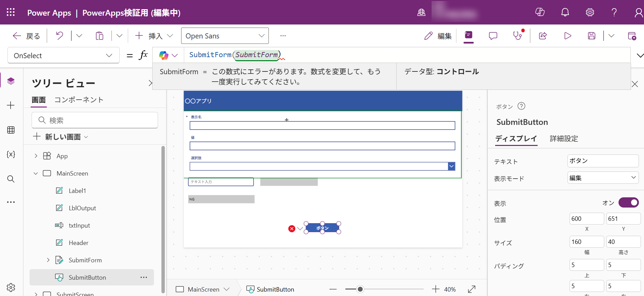Click the Copilot icon in formula bar

coord(164,55)
